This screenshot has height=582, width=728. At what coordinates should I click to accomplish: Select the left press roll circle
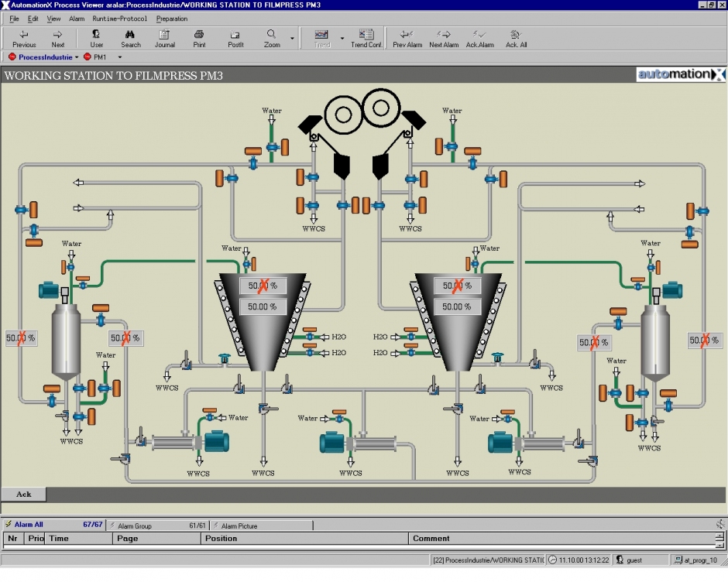tap(343, 115)
